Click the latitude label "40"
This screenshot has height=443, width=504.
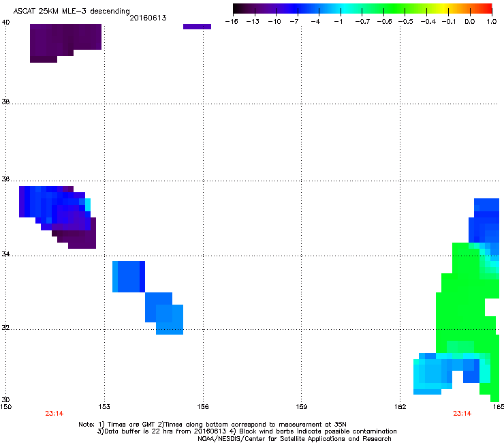point(5,22)
